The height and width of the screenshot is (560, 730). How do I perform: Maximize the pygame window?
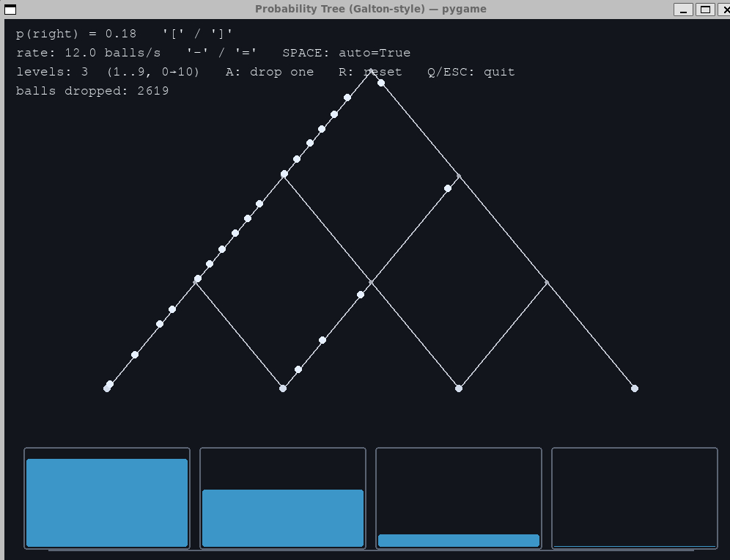pos(704,10)
